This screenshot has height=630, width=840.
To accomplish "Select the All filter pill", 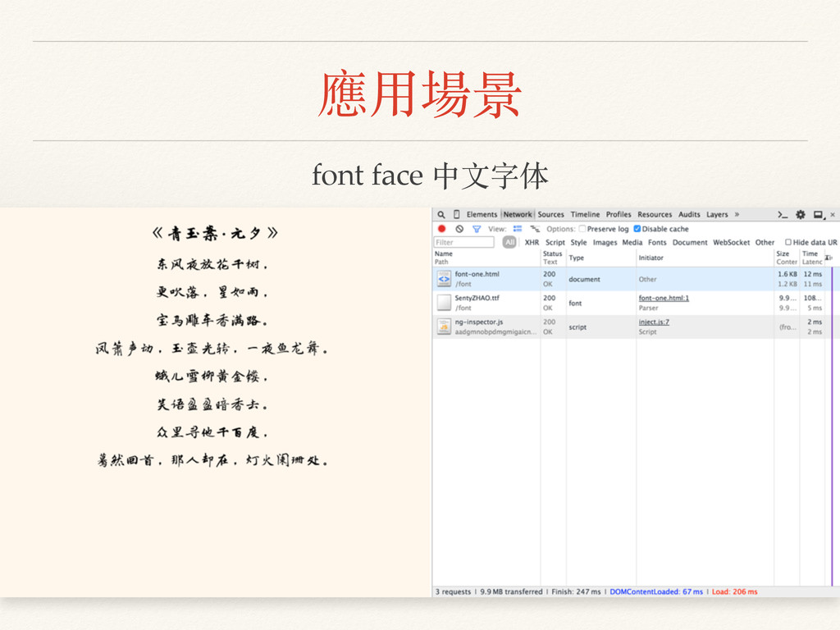I will [509, 242].
